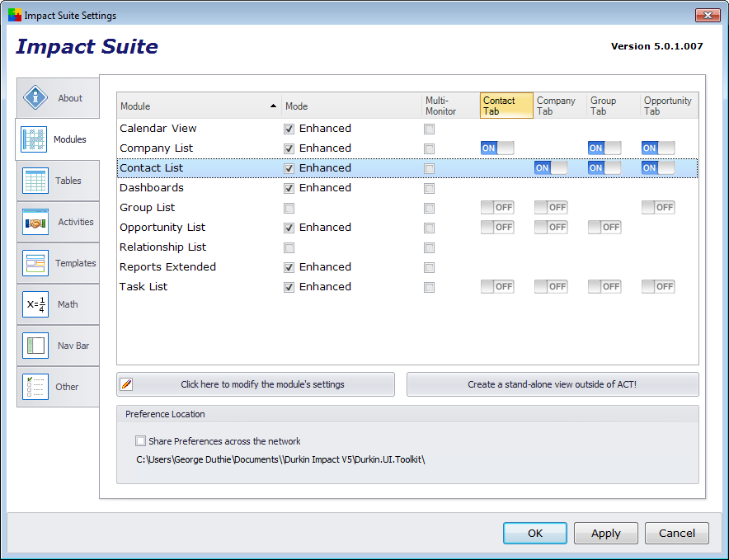Viewport: 729px width, 560px height.
Task: Go to the Templates tab
Action: pyautogui.click(x=58, y=263)
